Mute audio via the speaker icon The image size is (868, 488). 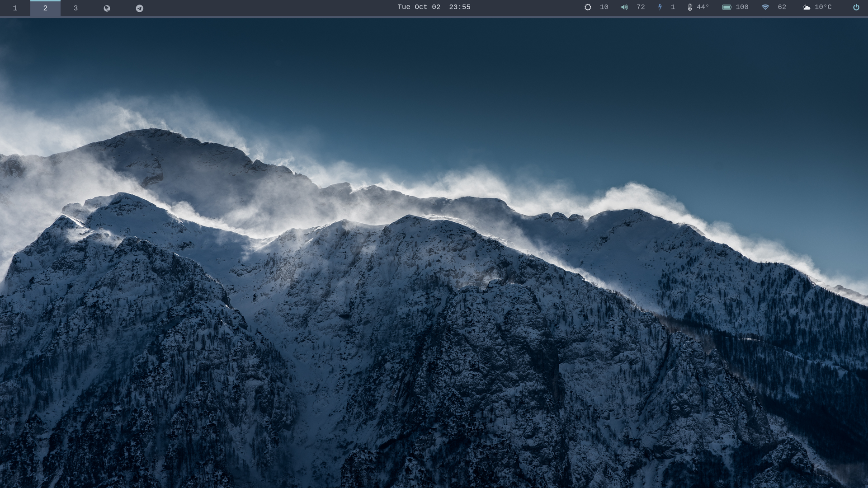[x=624, y=7]
